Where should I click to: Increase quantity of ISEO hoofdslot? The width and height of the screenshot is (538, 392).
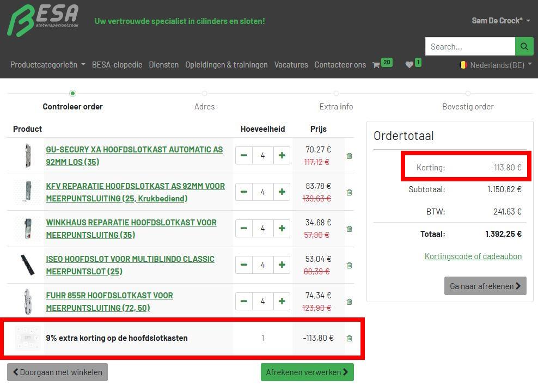(x=282, y=265)
